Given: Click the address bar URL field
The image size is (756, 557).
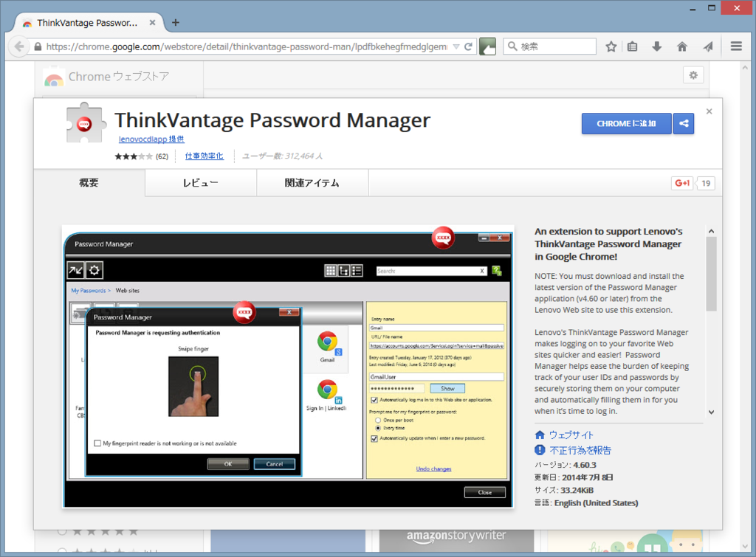Looking at the screenshot, I should tap(246, 46).
